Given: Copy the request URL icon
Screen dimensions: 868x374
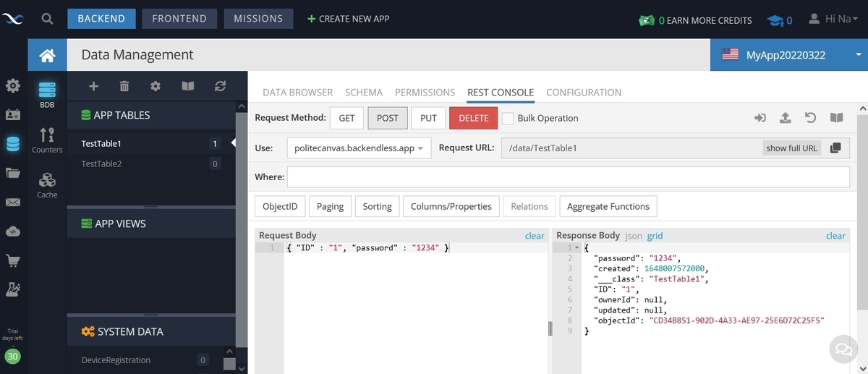Looking at the screenshot, I should pos(835,148).
